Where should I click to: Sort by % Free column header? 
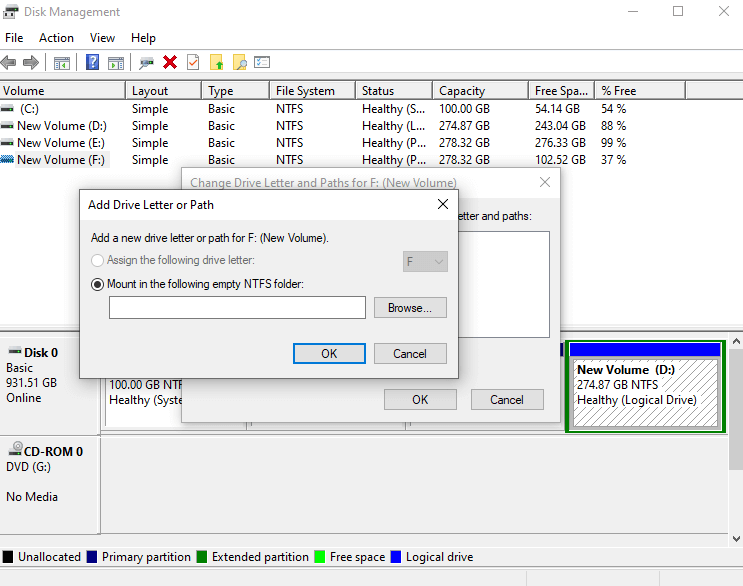coord(640,90)
